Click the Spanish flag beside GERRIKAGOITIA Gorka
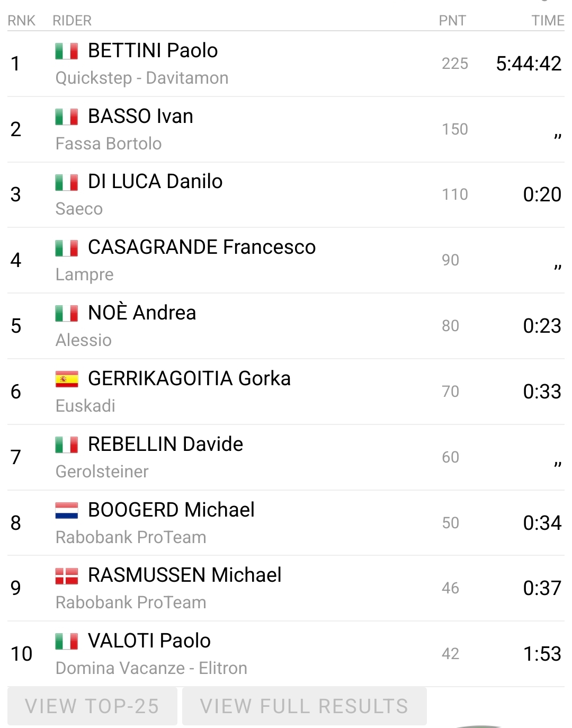 tap(67, 379)
